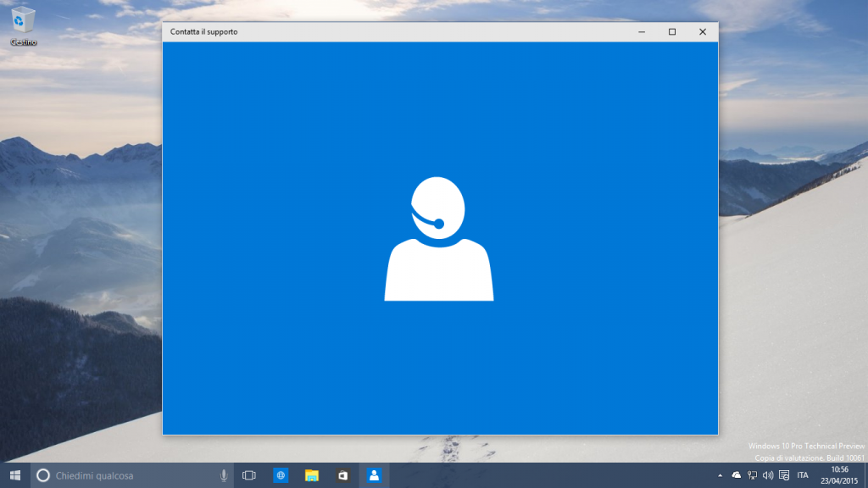868x488 pixels.
Task: Open the Store icon in taskbar
Action: coord(343,475)
